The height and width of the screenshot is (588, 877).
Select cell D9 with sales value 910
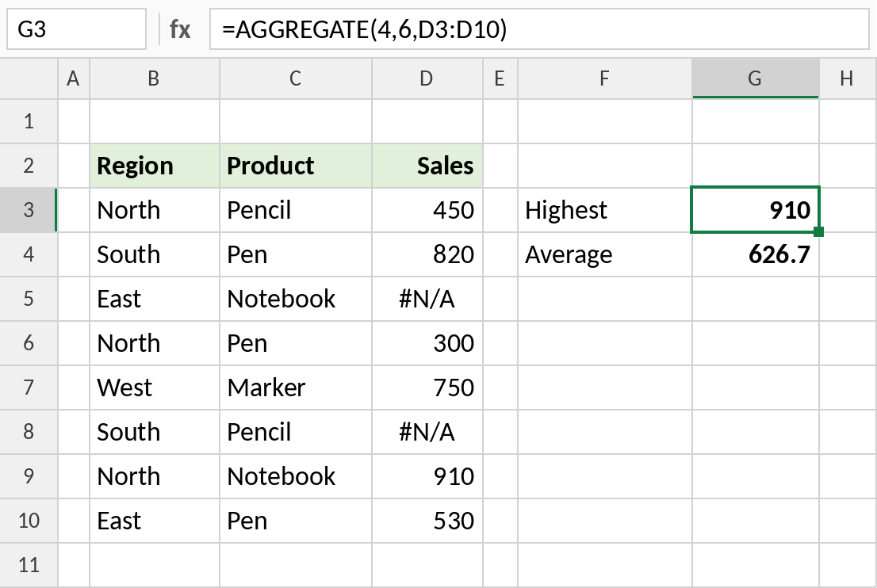(427, 476)
